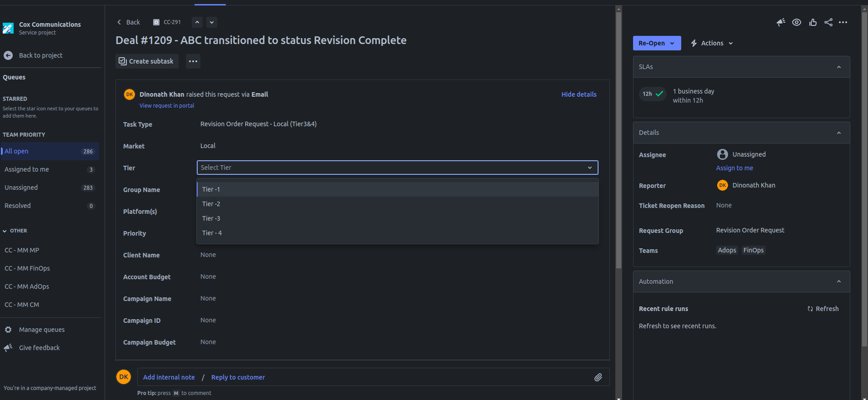The height and width of the screenshot is (400, 868).
Task: Select Tier -3 option
Action: [398, 218]
